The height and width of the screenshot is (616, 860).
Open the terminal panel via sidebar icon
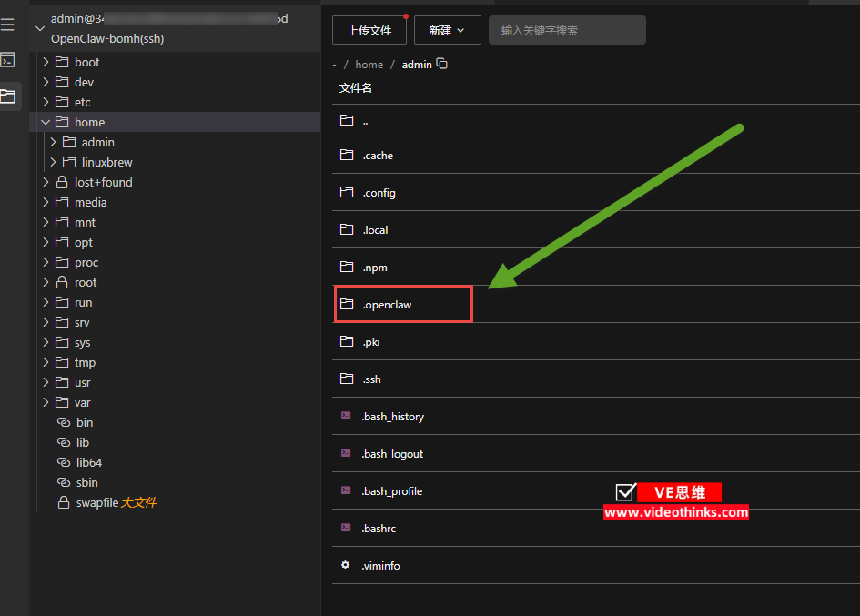(10, 59)
